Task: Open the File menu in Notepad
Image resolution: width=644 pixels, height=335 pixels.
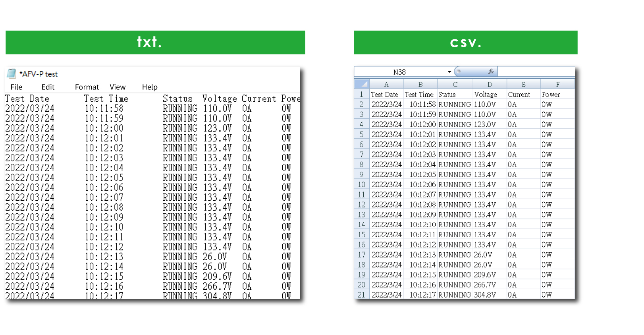Action: click(x=16, y=87)
